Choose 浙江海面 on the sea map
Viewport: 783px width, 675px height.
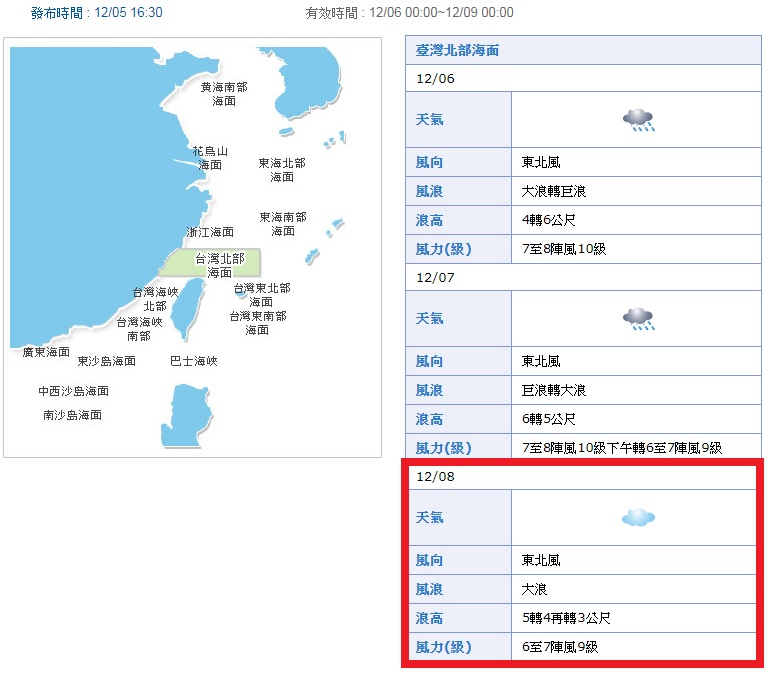pyautogui.click(x=210, y=232)
